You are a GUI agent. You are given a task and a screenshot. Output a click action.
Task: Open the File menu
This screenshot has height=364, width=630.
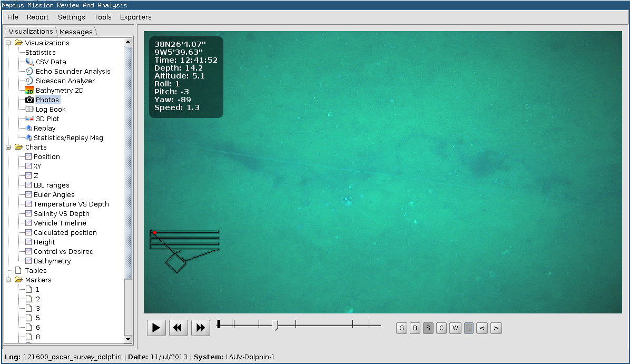click(x=13, y=17)
